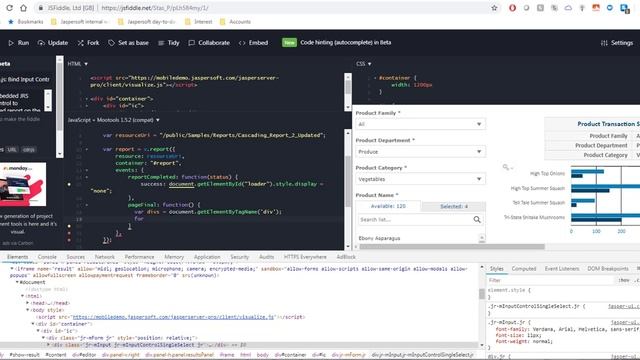Open the Jaspersoft day-to-day bookmarks folder
This screenshot has height=360, width=640.
[x=147, y=22]
